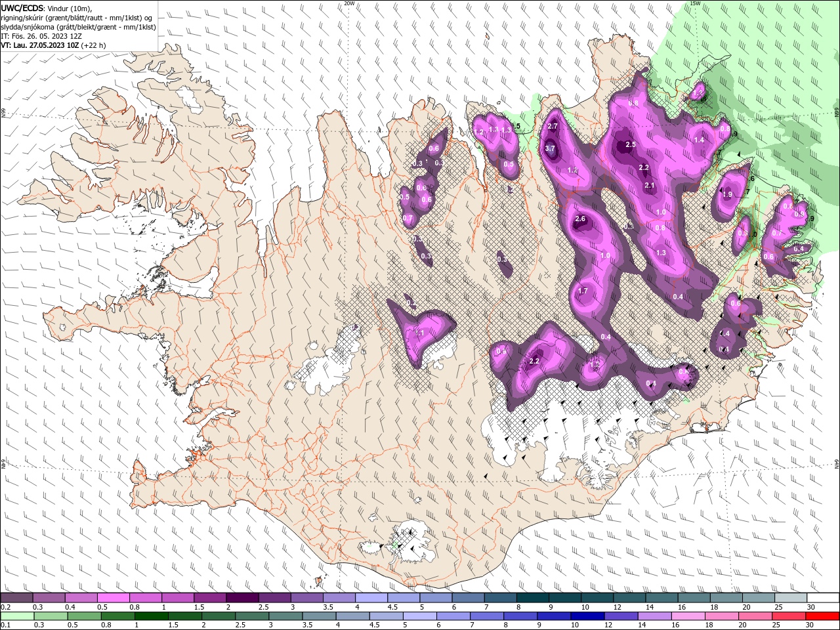Pick the lower legend lilac swatch starting at 14

click(654, 616)
